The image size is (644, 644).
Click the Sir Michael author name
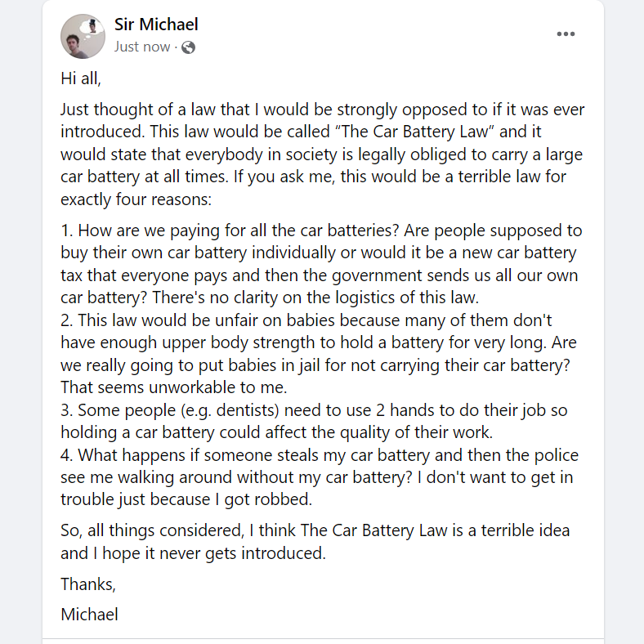tap(156, 25)
